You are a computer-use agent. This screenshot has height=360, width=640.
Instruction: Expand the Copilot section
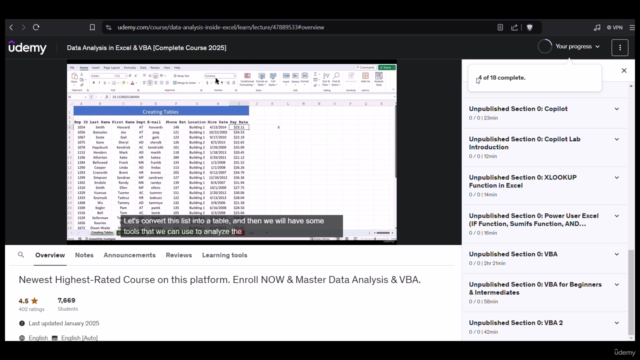pyautogui.click(x=617, y=109)
